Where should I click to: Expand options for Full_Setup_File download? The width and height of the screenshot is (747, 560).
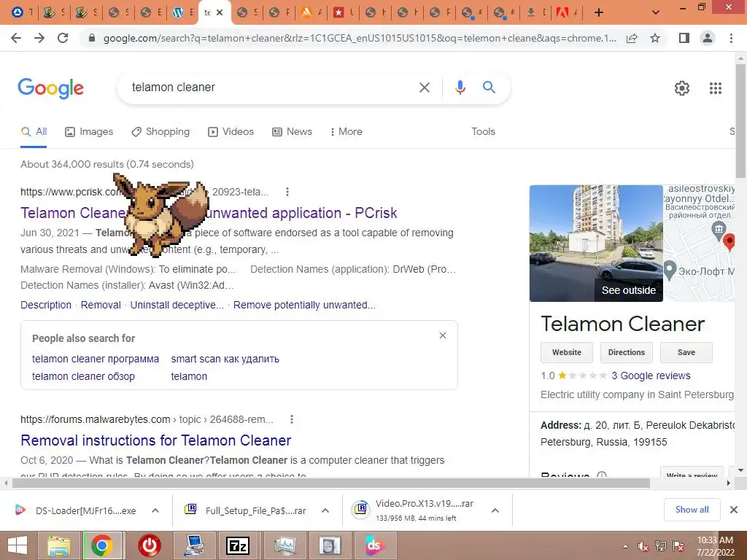(325, 510)
